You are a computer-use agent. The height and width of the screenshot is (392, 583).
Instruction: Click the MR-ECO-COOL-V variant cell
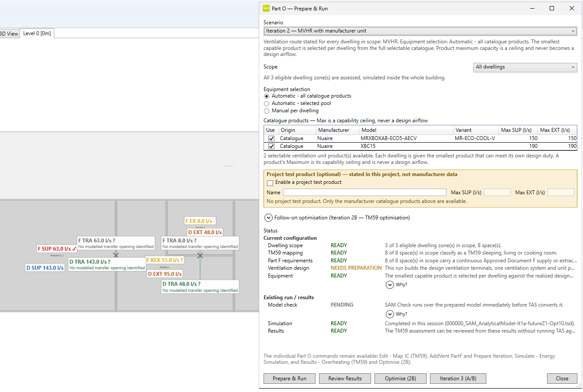coord(475,139)
